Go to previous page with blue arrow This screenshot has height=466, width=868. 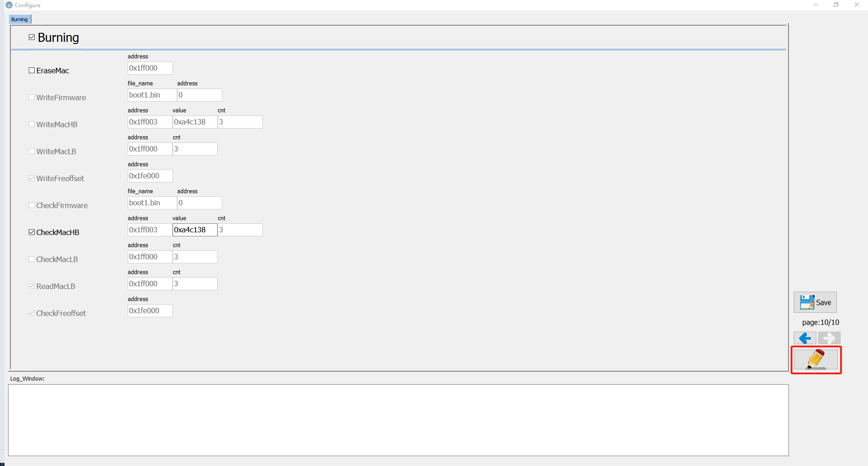click(805, 338)
